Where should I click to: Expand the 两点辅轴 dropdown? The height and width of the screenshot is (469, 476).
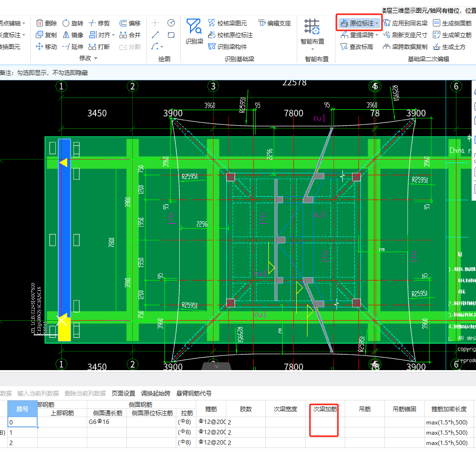[24, 23]
